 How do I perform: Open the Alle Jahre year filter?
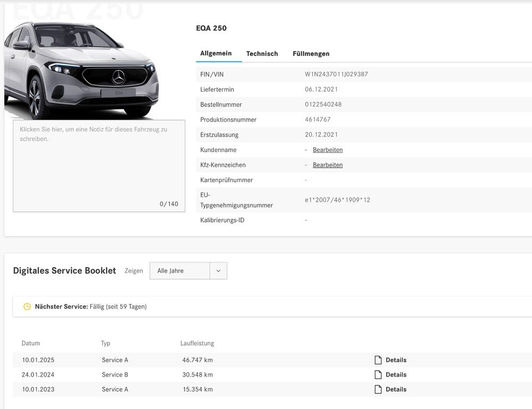180,271
